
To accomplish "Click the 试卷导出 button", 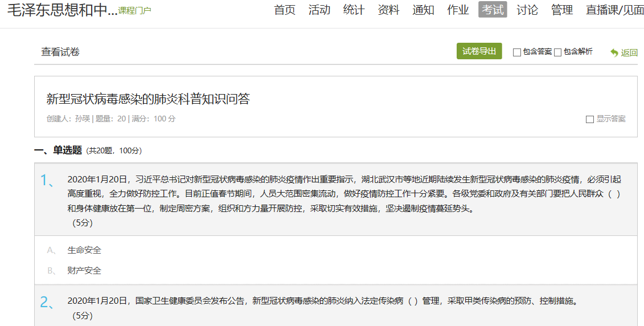I will (x=479, y=51).
